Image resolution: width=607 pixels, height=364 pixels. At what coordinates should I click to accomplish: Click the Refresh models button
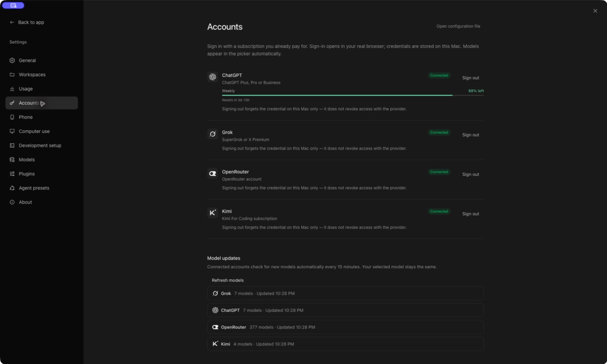click(228, 280)
